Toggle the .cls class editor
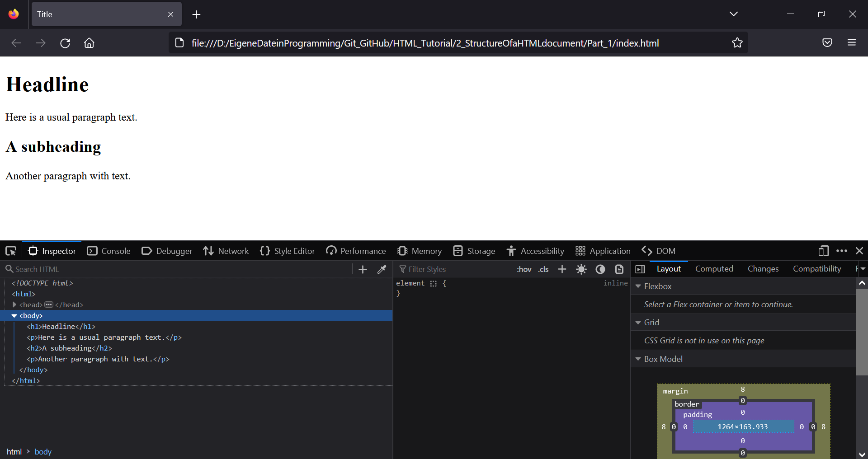 tap(543, 269)
